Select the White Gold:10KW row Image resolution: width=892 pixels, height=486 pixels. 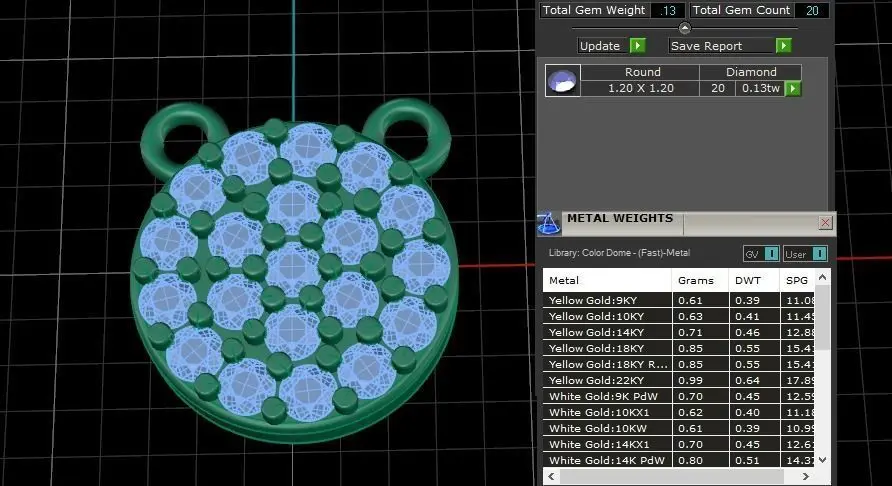tap(679, 428)
